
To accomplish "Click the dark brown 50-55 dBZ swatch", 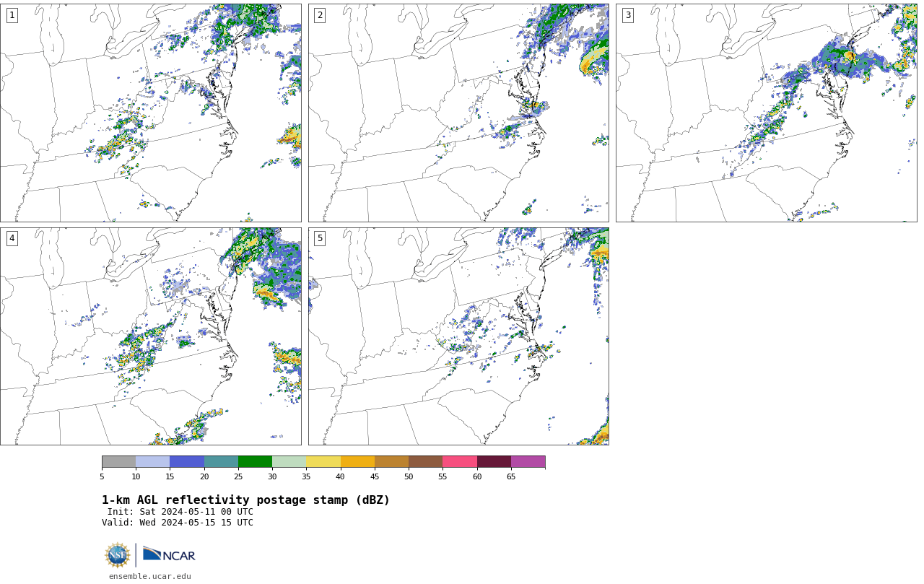I will [426, 462].
